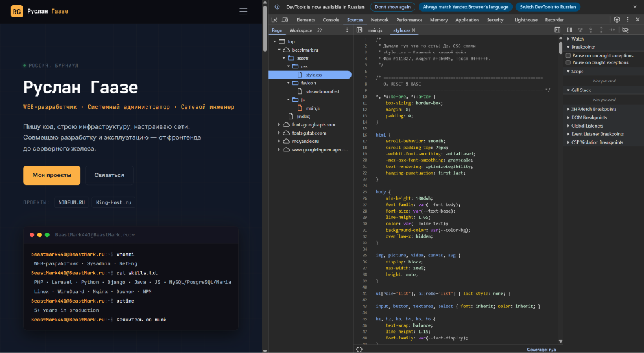Hide the debugger sidebar toggle icon

point(557,30)
